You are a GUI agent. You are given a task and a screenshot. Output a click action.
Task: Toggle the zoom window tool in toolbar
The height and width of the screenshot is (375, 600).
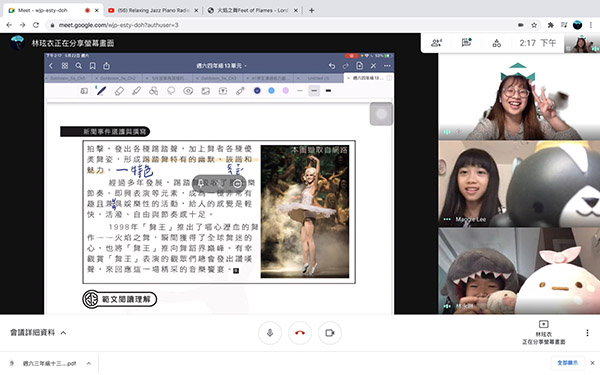click(x=84, y=91)
